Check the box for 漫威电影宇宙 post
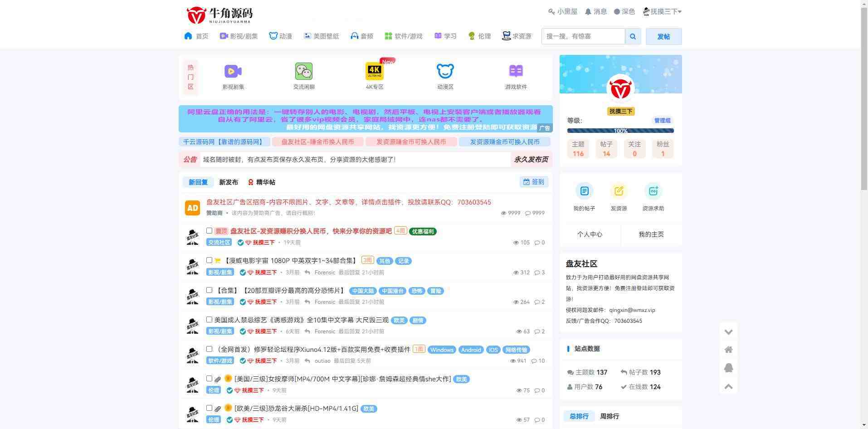The width and height of the screenshot is (868, 429). (x=209, y=260)
